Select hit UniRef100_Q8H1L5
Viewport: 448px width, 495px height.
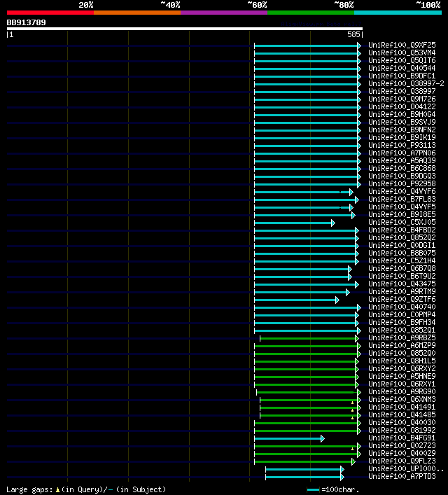click(x=402, y=361)
